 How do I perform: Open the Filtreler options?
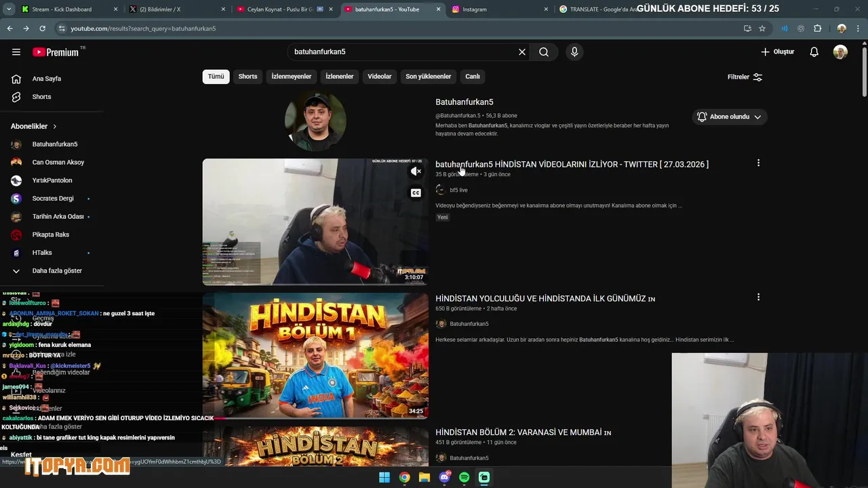point(745,77)
